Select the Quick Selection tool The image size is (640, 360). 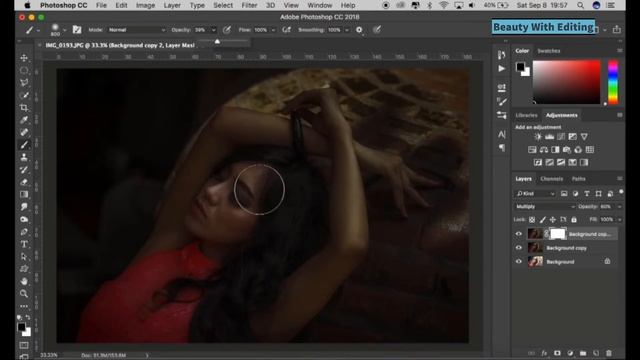[x=24, y=95]
